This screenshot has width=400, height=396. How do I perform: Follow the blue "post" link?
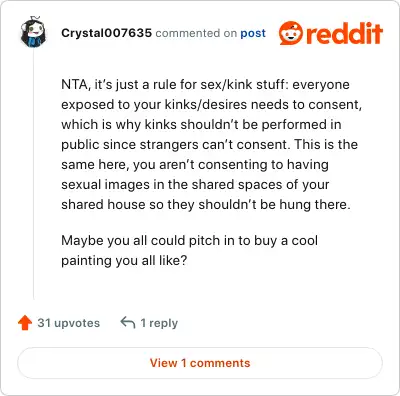pos(253,33)
